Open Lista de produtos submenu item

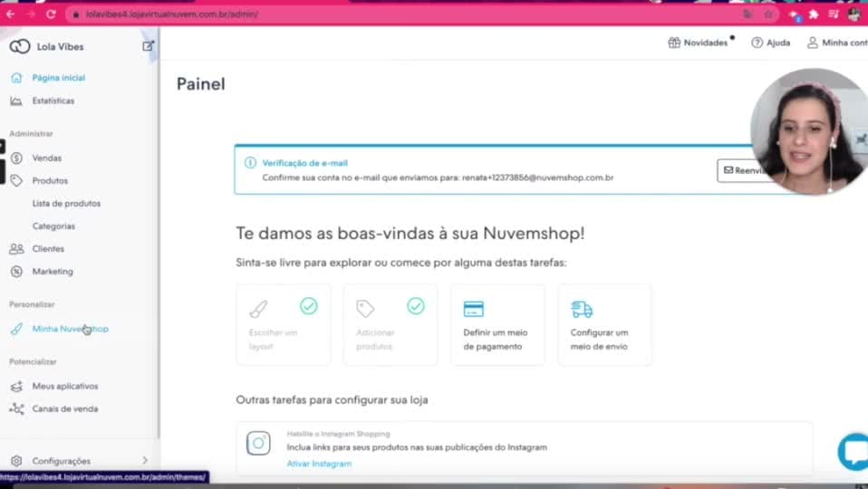66,204
